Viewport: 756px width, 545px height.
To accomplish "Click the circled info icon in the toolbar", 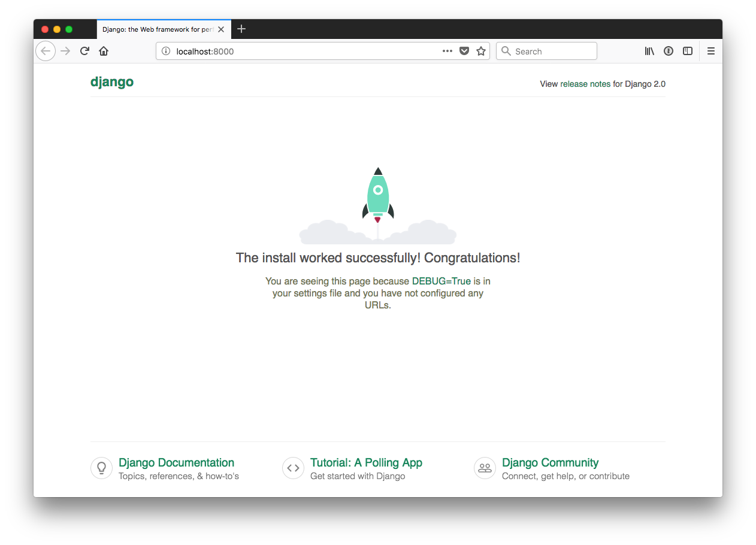I will (669, 51).
